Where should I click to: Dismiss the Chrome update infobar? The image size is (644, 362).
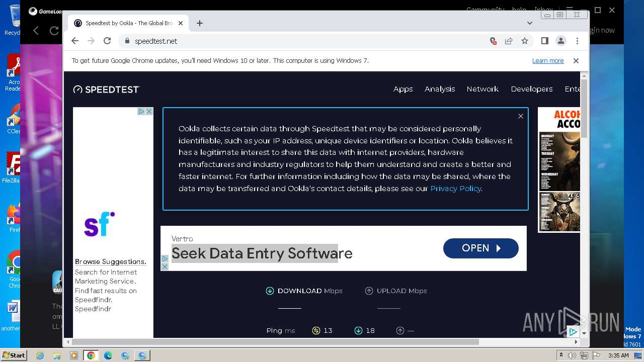click(x=576, y=61)
